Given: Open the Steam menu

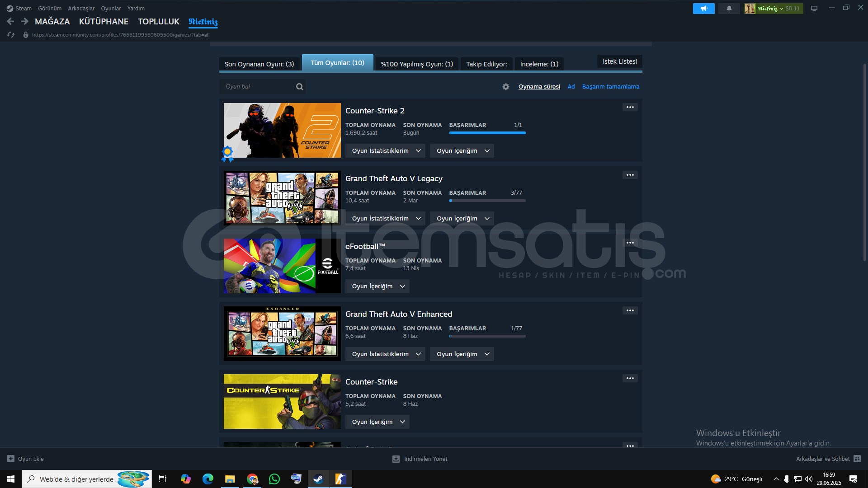Looking at the screenshot, I should [24, 9].
